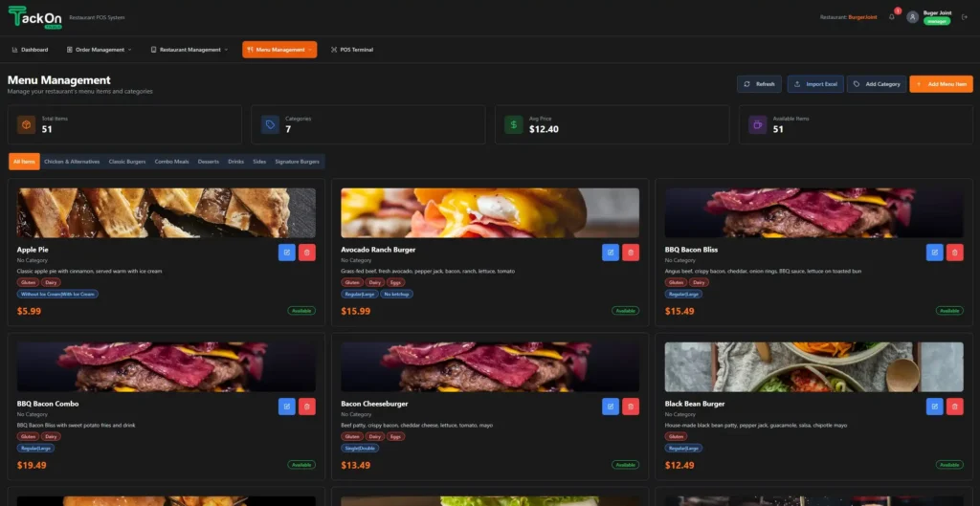Click the BBQ Bacon Bliss image
This screenshot has width=980, height=506.
click(x=814, y=213)
